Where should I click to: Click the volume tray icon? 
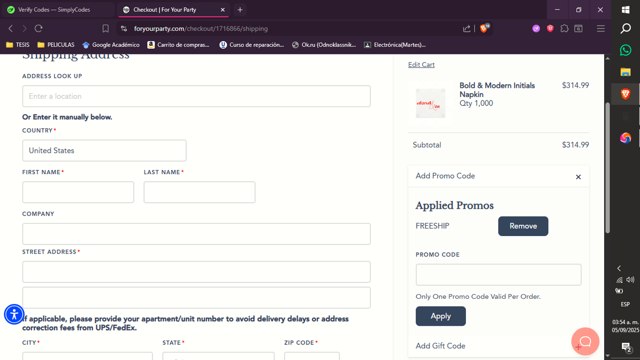point(631,280)
